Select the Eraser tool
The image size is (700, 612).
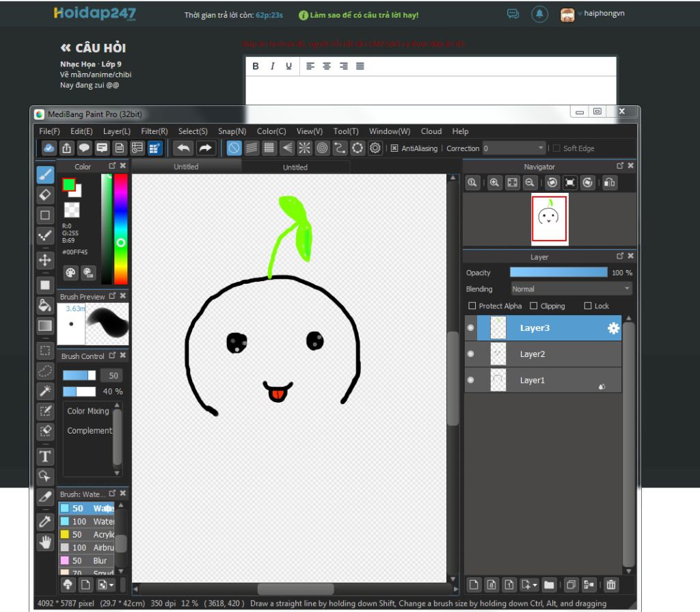click(45, 195)
